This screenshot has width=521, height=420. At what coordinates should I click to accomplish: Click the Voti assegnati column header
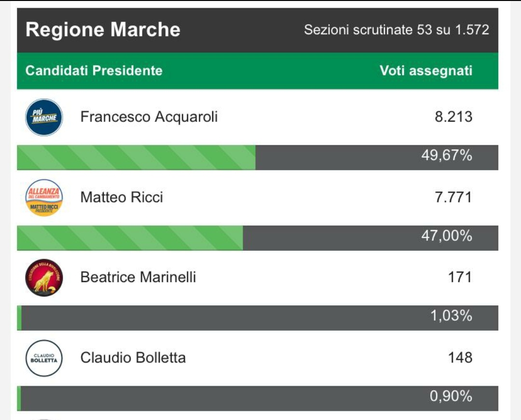426,71
